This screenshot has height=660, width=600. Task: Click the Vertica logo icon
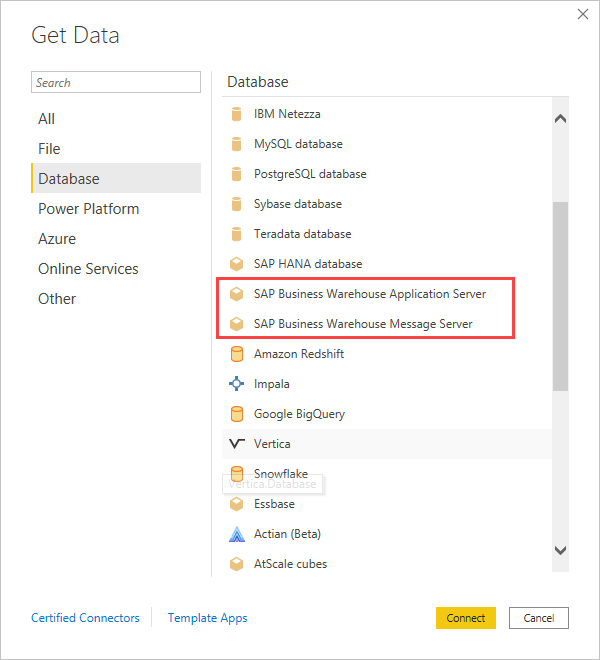click(237, 444)
